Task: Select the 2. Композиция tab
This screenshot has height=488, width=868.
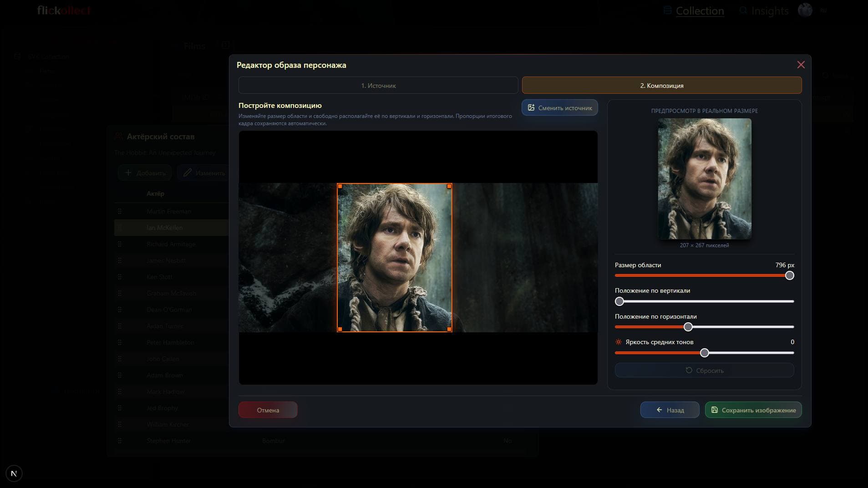Action: point(662,86)
